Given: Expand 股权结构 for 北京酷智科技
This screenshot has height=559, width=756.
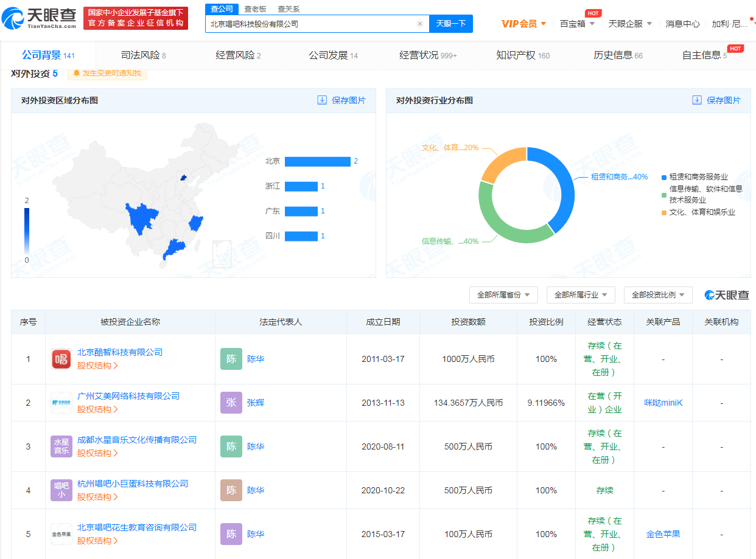Looking at the screenshot, I should click(97, 366).
